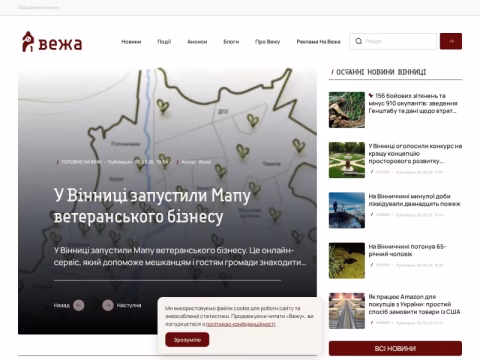Accept cookies with Зрозуміло button
This screenshot has height=360, width=480.
(x=187, y=340)
